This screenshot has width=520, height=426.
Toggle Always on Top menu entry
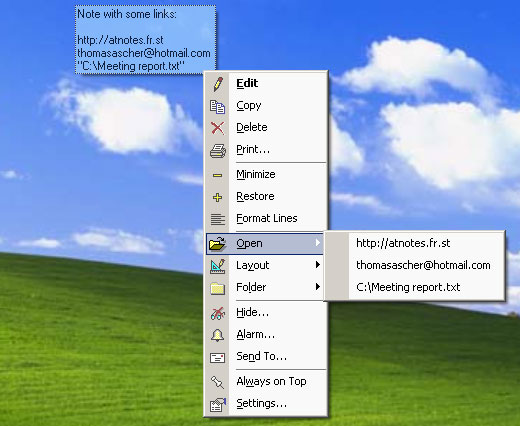click(x=265, y=381)
